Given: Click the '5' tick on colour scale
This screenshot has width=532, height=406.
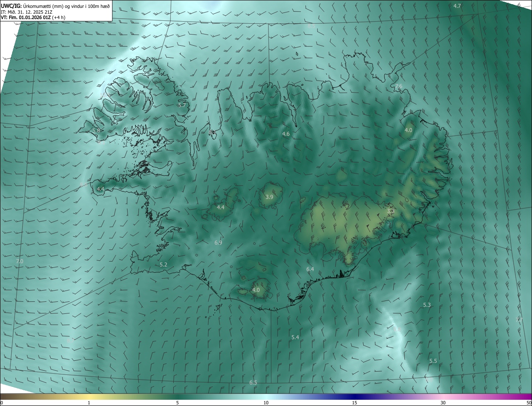Looking at the screenshot, I should [x=177, y=403].
